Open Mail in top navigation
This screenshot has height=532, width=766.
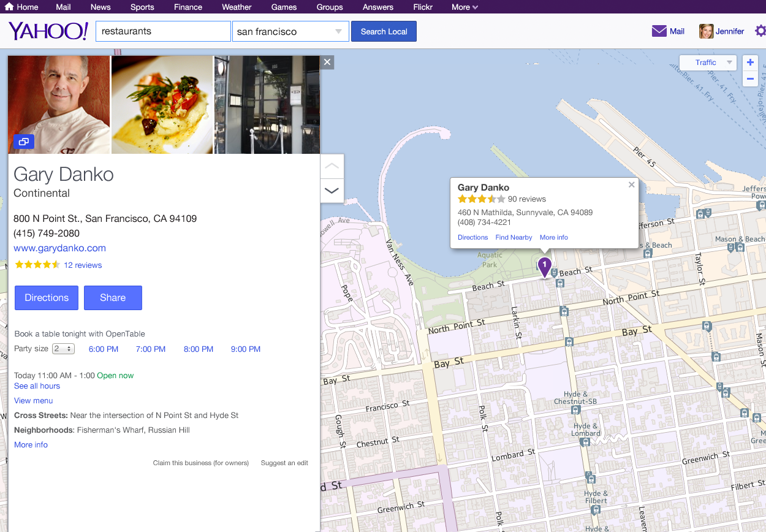tap(63, 7)
